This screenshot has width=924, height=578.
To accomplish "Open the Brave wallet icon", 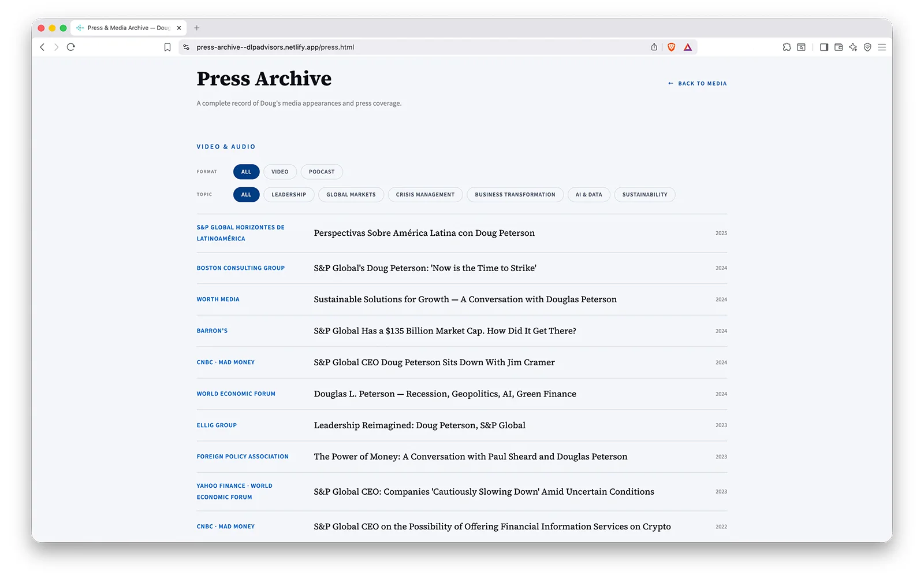I will [x=839, y=47].
